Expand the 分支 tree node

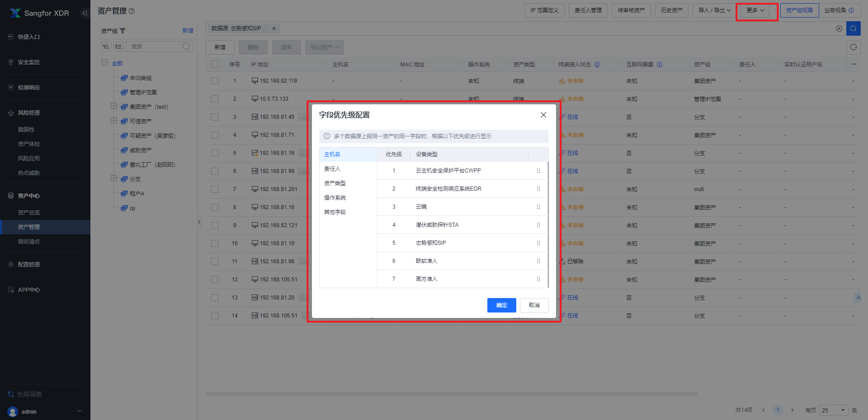114,178
